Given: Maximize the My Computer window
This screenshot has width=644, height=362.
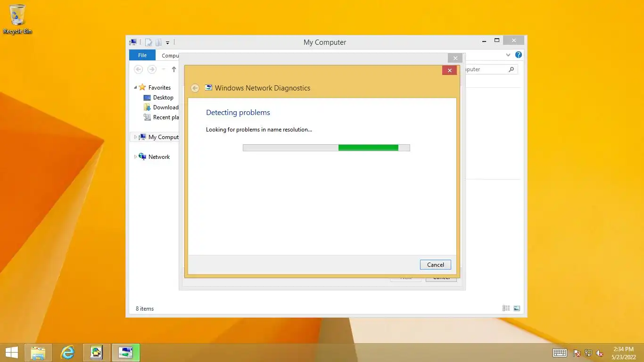Looking at the screenshot, I should pyautogui.click(x=496, y=41).
